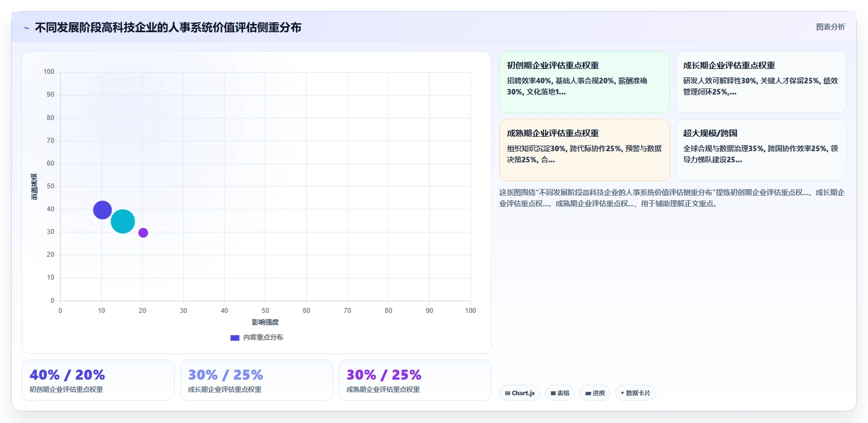Viewport: 868px width, 423px height.
Task: Click the x-axis tick label 50
Action: point(265,311)
